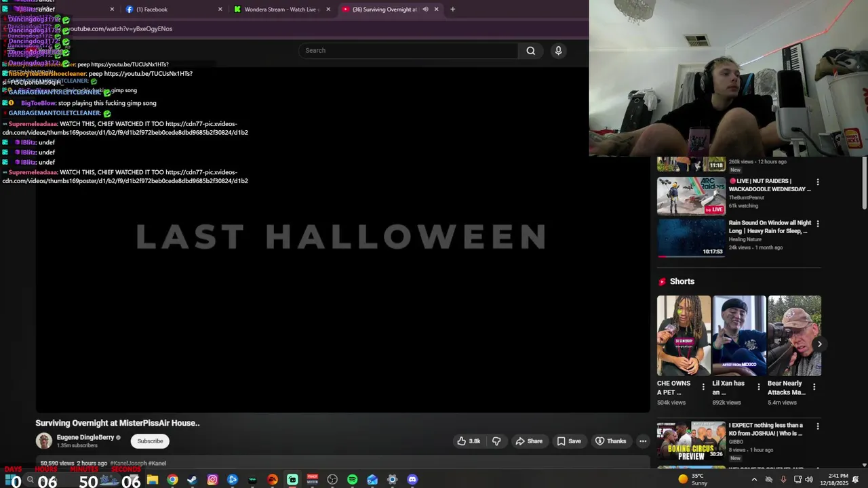This screenshot has width=868, height=488.
Task: Show hidden system tray icons
Action: 754,480
